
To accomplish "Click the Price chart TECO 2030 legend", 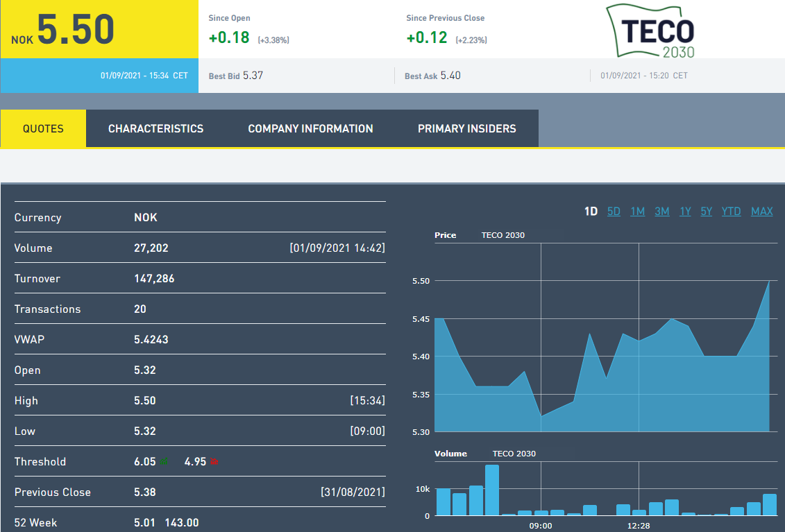I will (x=503, y=235).
